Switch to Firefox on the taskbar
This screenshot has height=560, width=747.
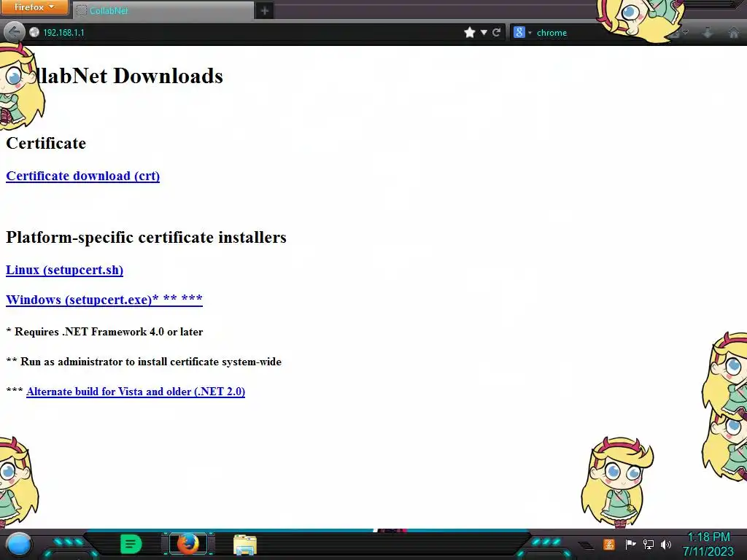188,544
